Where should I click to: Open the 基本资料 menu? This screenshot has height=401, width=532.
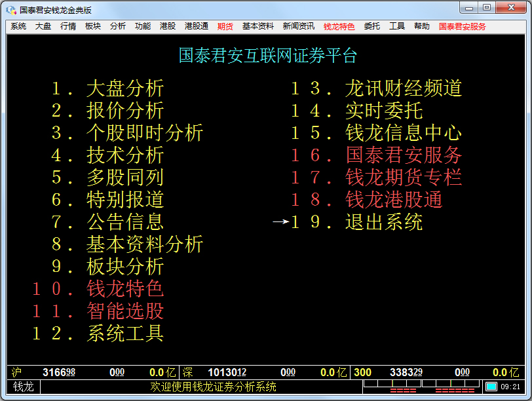pyautogui.click(x=258, y=26)
